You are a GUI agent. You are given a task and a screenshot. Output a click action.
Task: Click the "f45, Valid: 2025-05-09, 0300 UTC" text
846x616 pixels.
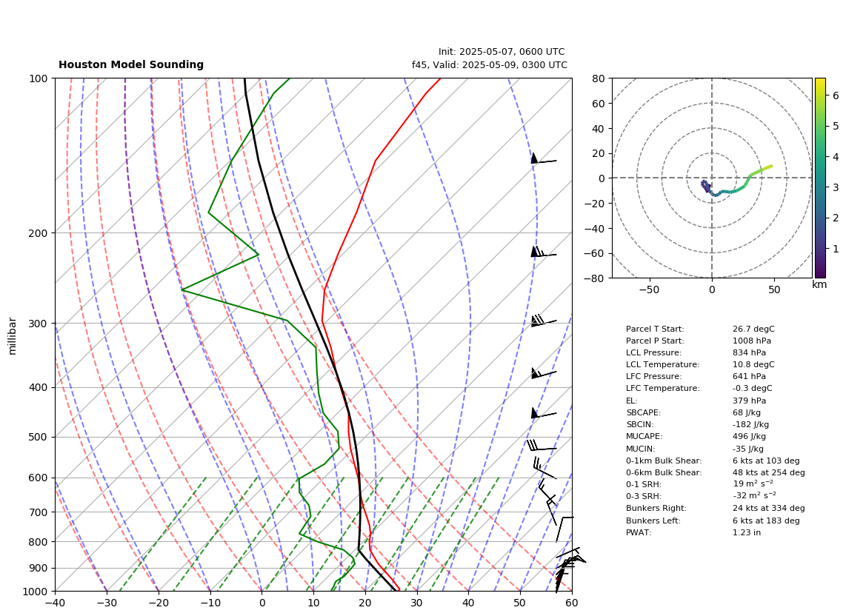pyautogui.click(x=490, y=64)
